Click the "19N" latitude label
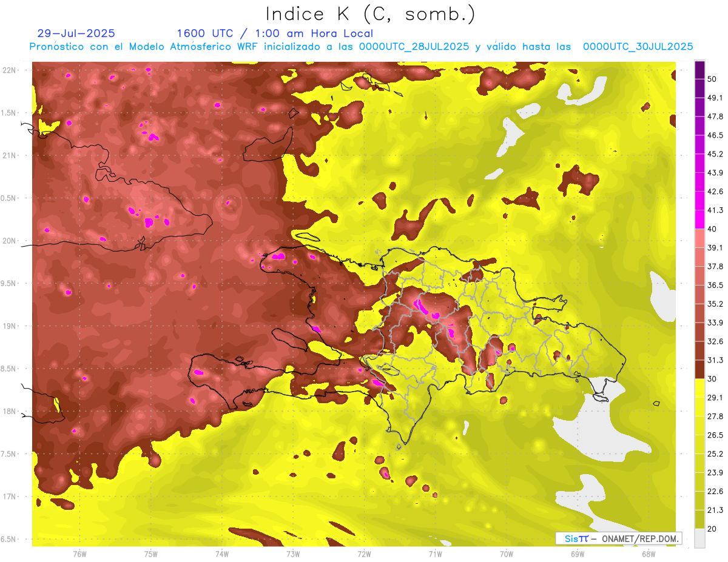Screen dimensions: 728x562 pos(10,326)
